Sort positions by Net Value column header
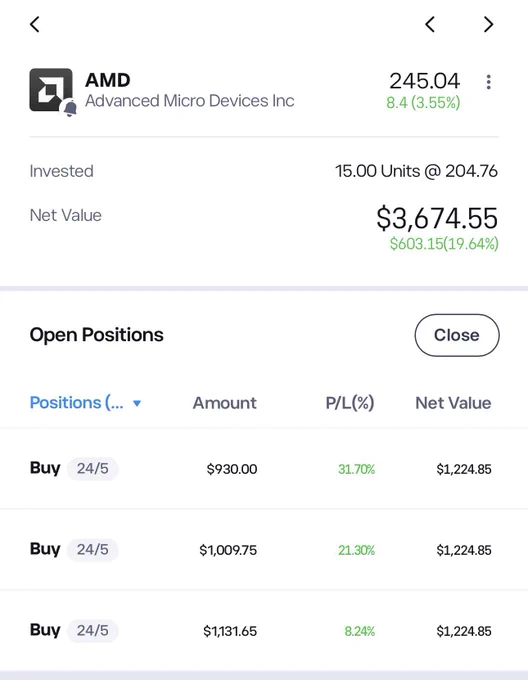The height and width of the screenshot is (680, 528). [x=453, y=403]
